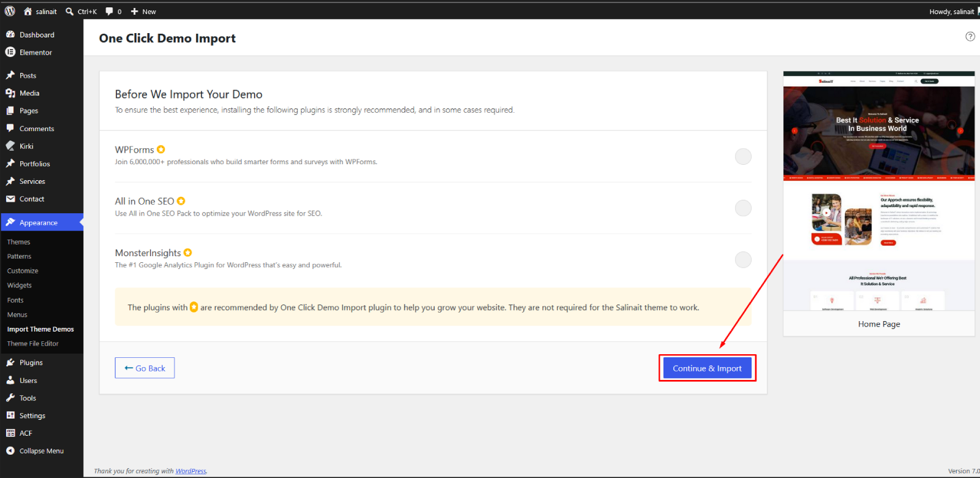Toggle the MonsterInsights plugin checkbox

(743, 260)
